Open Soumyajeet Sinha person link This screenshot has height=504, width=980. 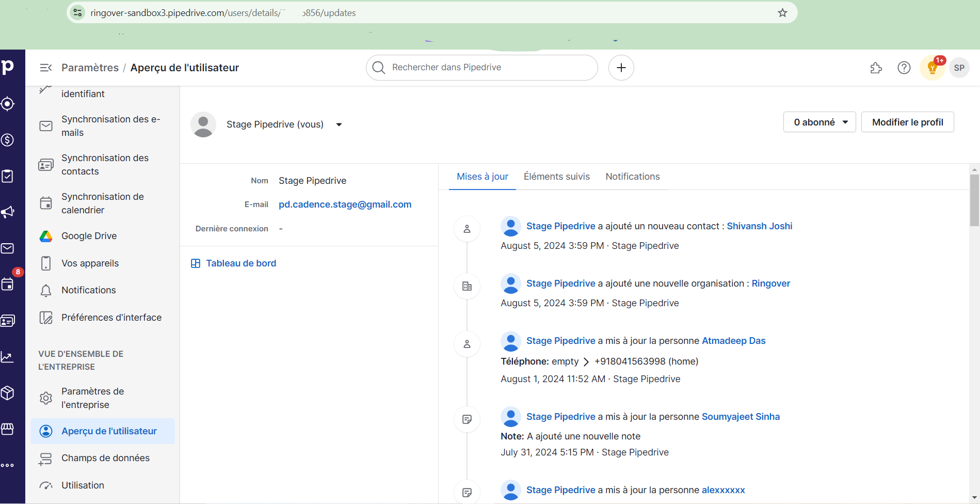coord(741,417)
